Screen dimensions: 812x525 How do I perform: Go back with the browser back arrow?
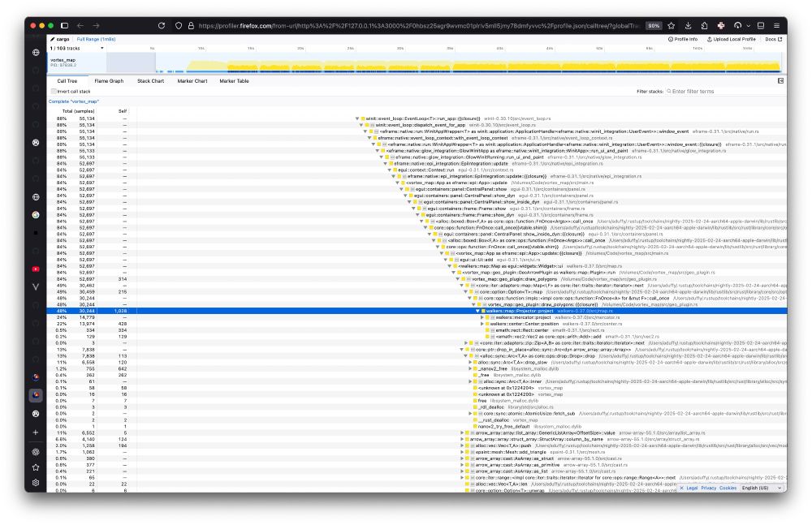pyautogui.click(x=80, y=25)
